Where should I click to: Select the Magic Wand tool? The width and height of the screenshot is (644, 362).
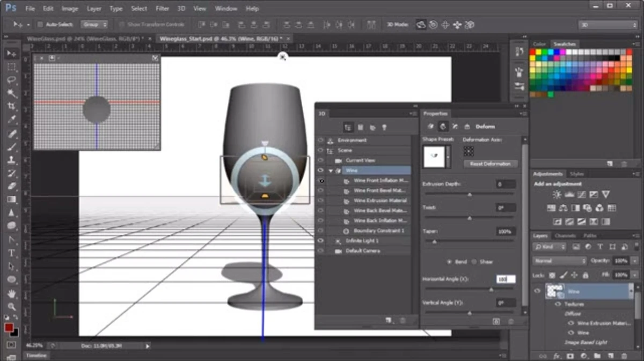click(x=11, y=93)
